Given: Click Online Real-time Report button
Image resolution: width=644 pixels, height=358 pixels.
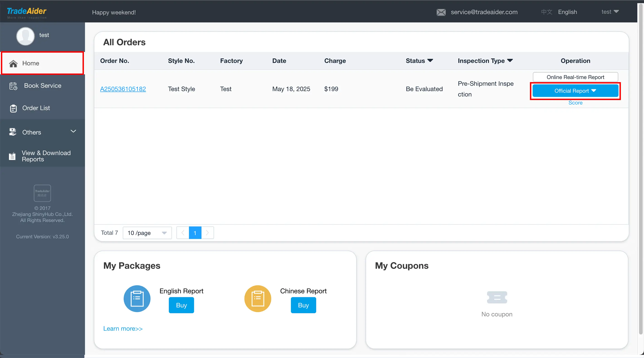Looking at the screenshot, I should click(575, 77).
